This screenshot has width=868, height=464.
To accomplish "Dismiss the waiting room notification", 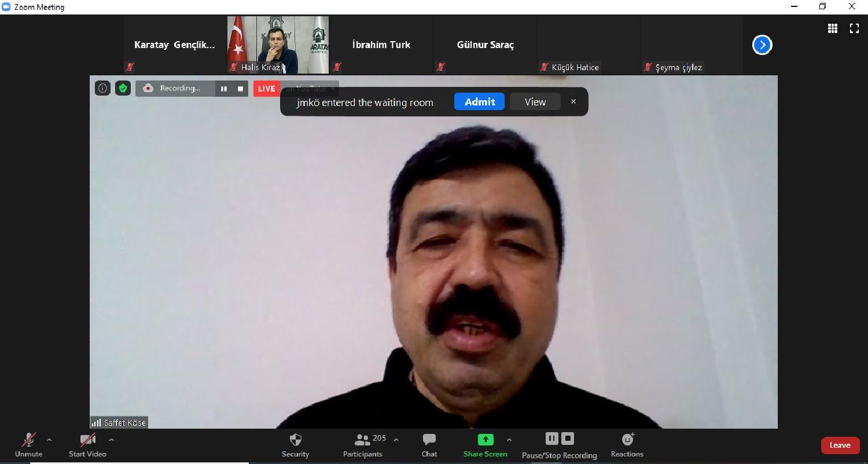I will [573, 102].
